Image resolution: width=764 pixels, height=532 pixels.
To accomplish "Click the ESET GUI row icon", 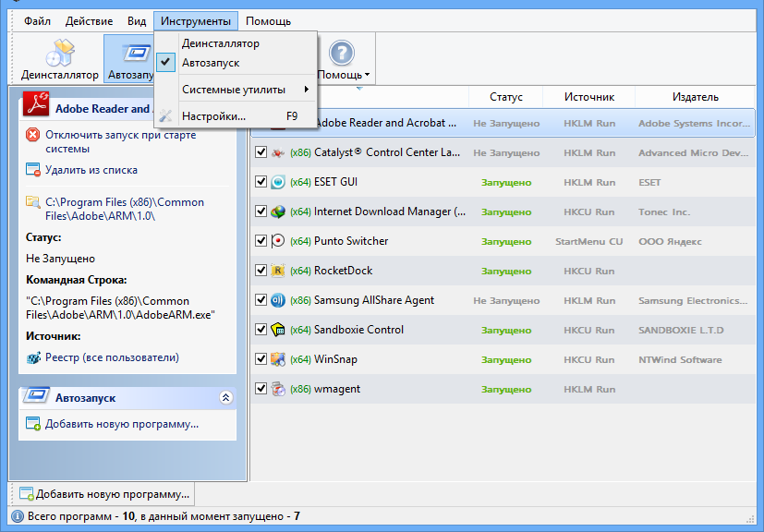I will point(278,182).
